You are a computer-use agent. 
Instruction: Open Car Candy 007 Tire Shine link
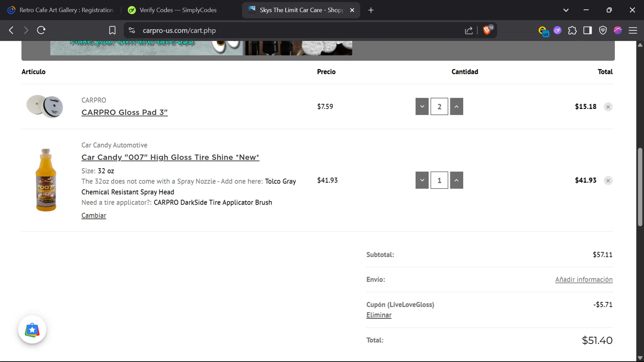click(170, 157)
